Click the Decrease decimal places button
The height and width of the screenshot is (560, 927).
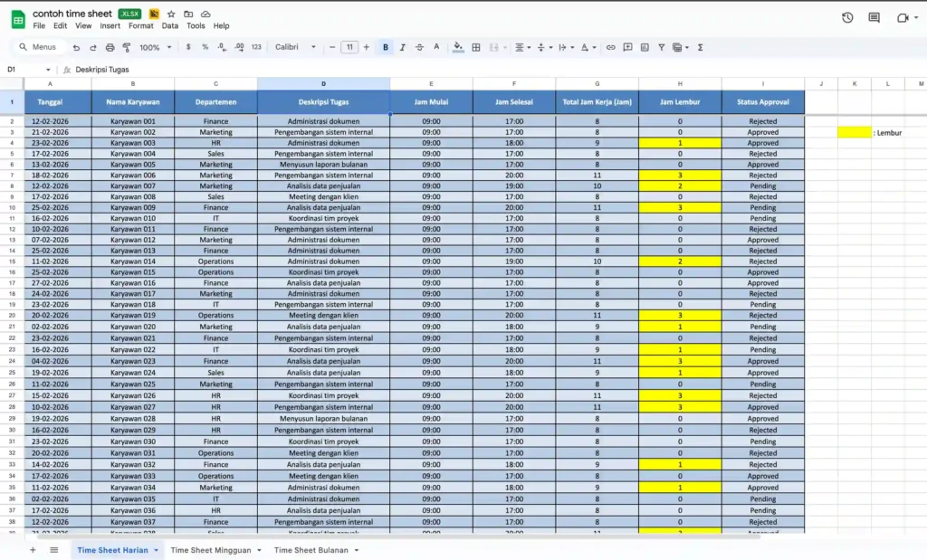pos(220,47)
